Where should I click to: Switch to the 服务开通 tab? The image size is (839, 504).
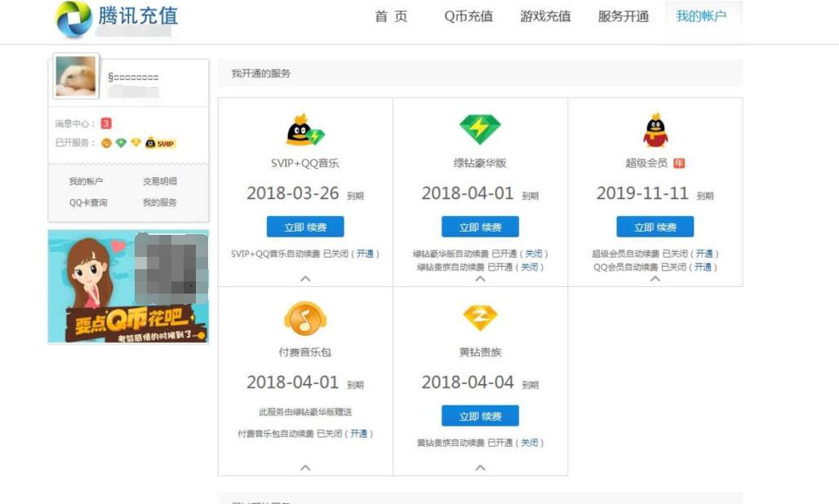coord(624,16)
